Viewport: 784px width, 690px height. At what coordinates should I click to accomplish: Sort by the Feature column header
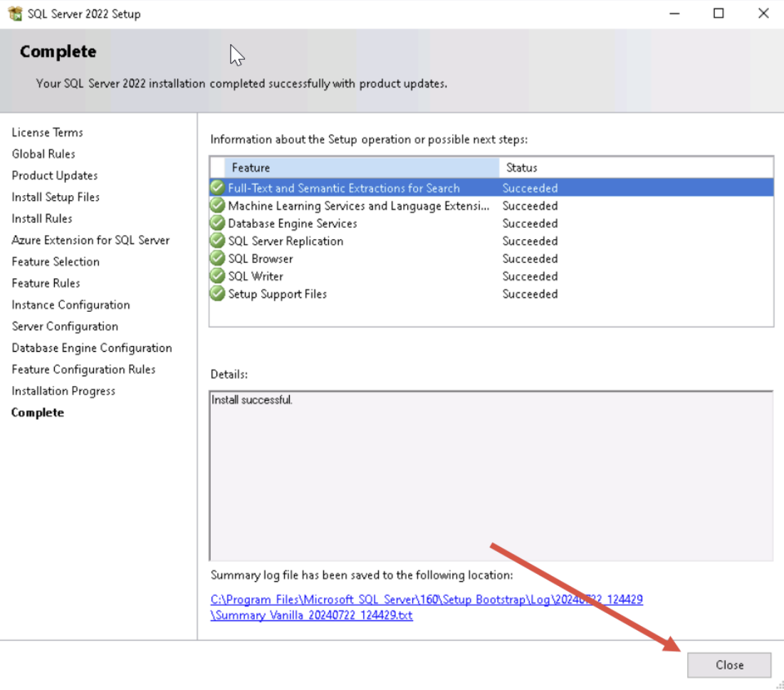click(362, 167)
